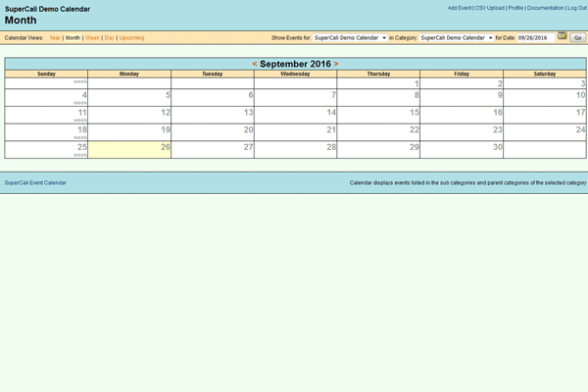588x392 pixels.
Task: Select day 26 in the calendar
Action: (166, 147)
